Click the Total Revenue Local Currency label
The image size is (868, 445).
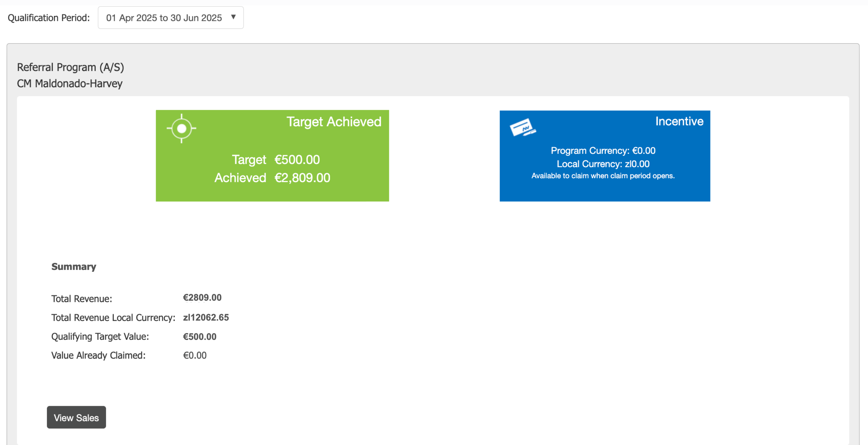(x=113, y=318)
